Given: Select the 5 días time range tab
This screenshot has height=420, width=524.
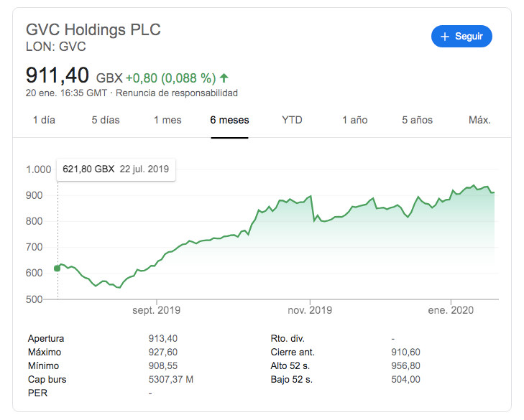Looking at the screenshot, I should [x=106, y=120].
